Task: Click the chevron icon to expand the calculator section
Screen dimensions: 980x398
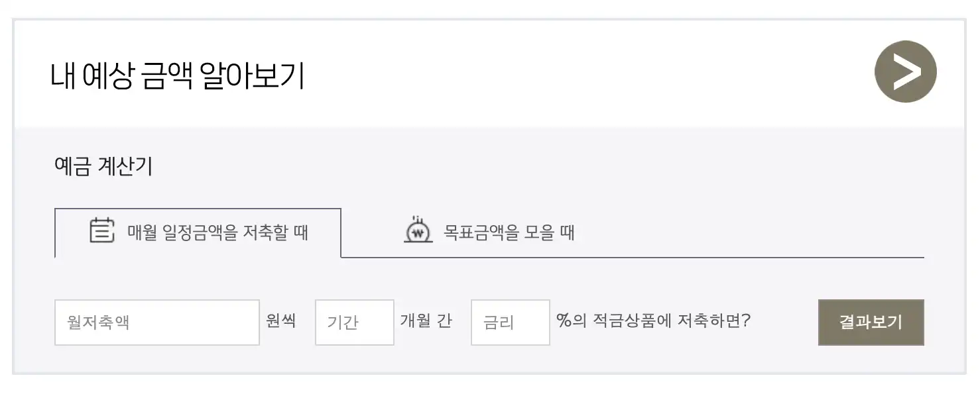Action: point(905,72)
